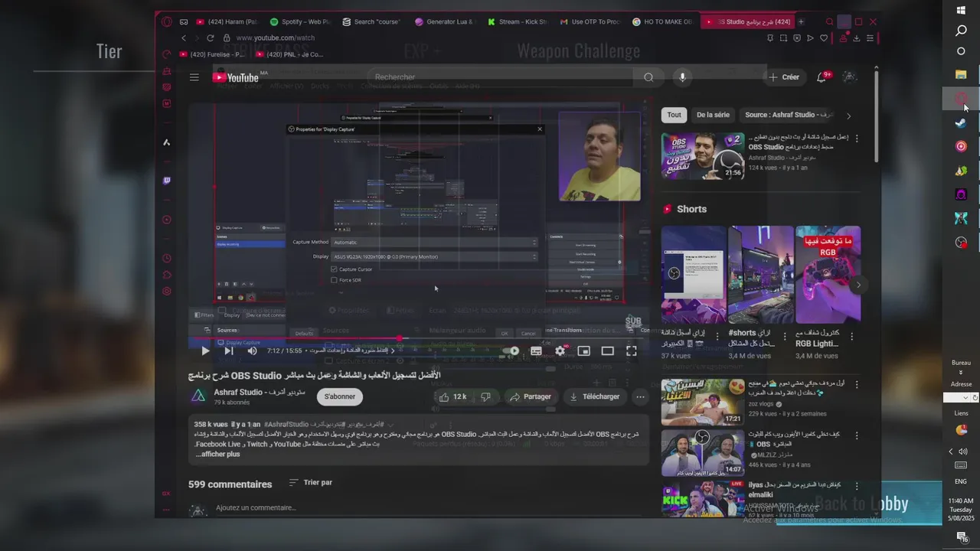
Task: Open Ashraf Studio channel avatar
Action: point(198,396)
